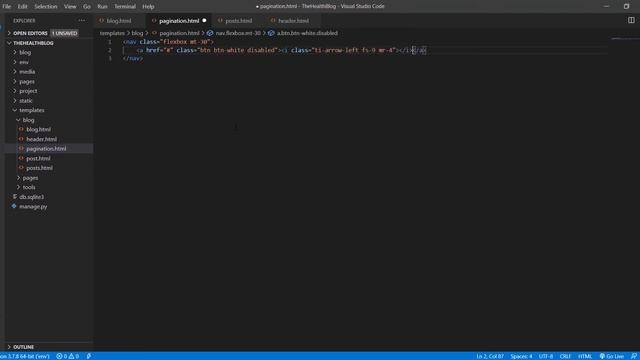The height and width of the screenshot is (360, 640).
Task: Click the 1 UNSAVED badge in Open Editors
Action: 64,33
